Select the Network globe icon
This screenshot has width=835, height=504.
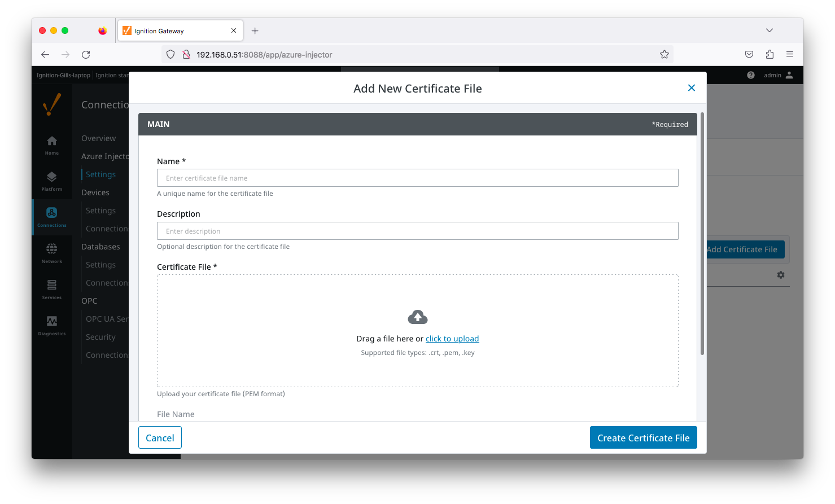pyautogui.click(x=51, y=249)
